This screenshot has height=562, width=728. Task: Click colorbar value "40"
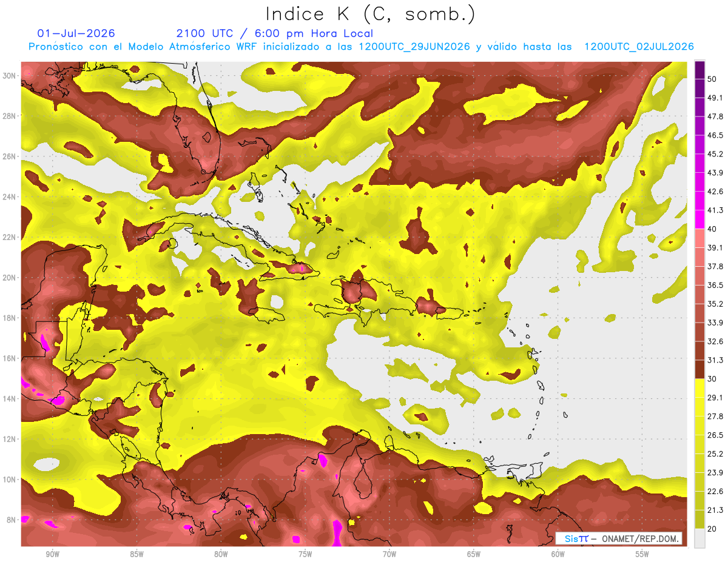[713, 229]
